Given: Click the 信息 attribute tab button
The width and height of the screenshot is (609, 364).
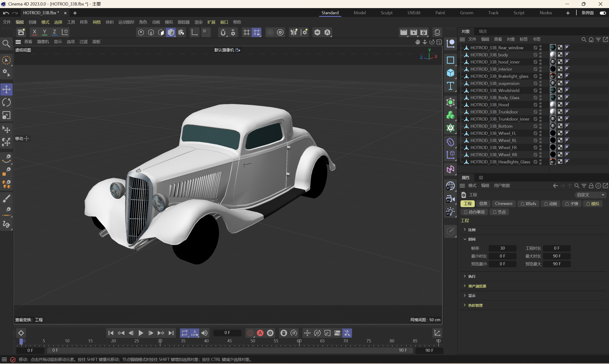Looking at the screenshot, I should coord(483,204).
